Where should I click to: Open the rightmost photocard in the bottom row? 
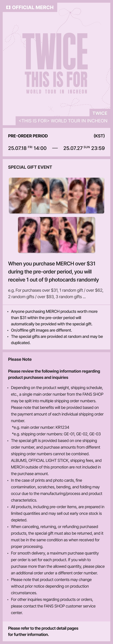coord(86,235)
